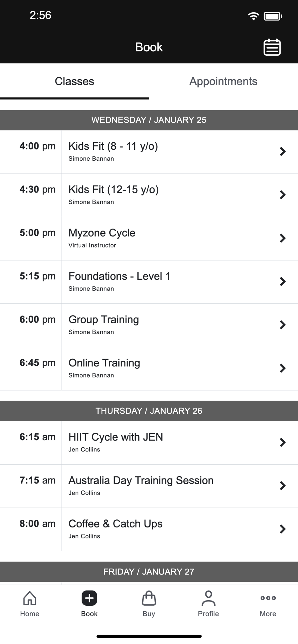Open the Profile person icon
Viewport: 298px width, 644px height.
coord(208,598)
